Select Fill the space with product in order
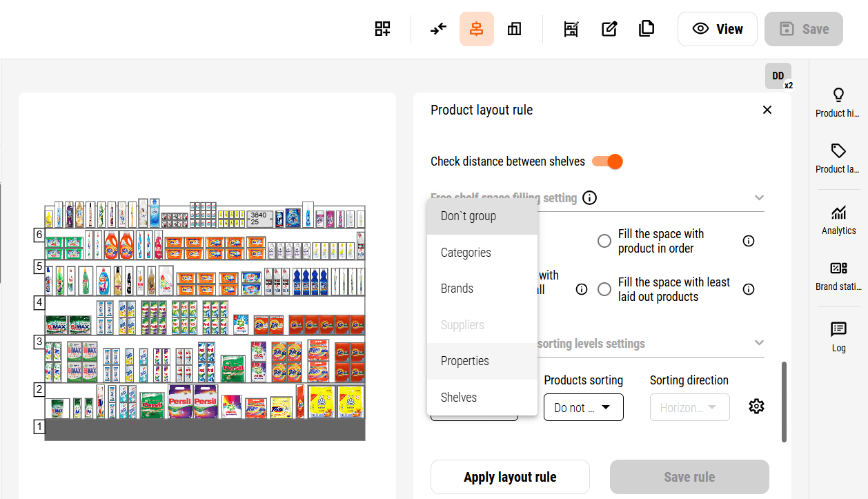The height and width of the screenshot is (499, 868). click(x=604, y=241)
